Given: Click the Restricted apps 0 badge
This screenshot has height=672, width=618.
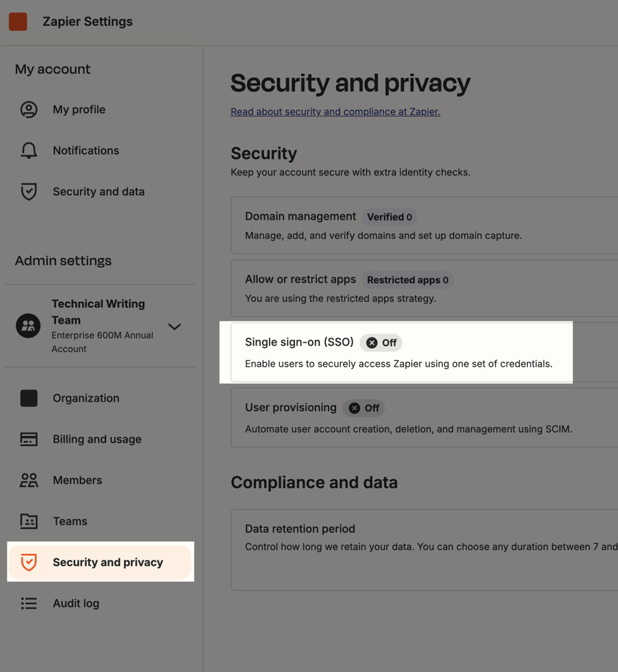Looking at the screenshot, I should (x=408, y=280).
